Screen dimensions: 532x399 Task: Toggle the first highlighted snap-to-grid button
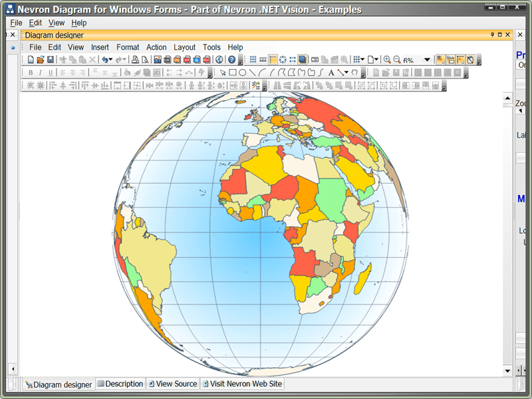(x=440, y=60)
